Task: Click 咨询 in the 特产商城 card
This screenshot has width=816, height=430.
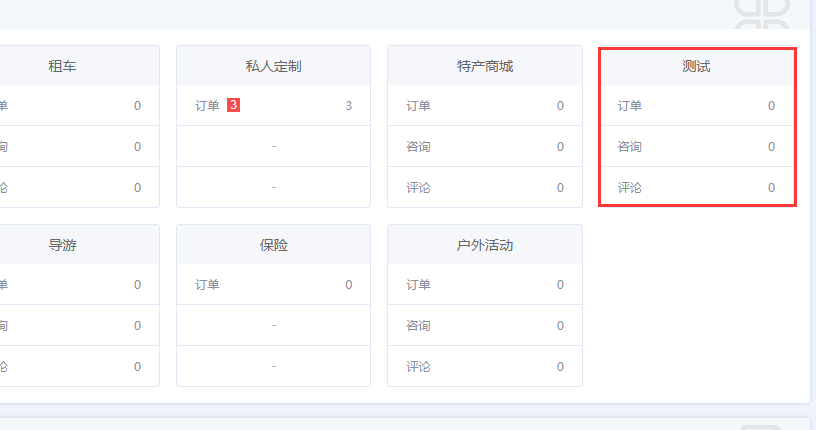Action: [418, 147]
